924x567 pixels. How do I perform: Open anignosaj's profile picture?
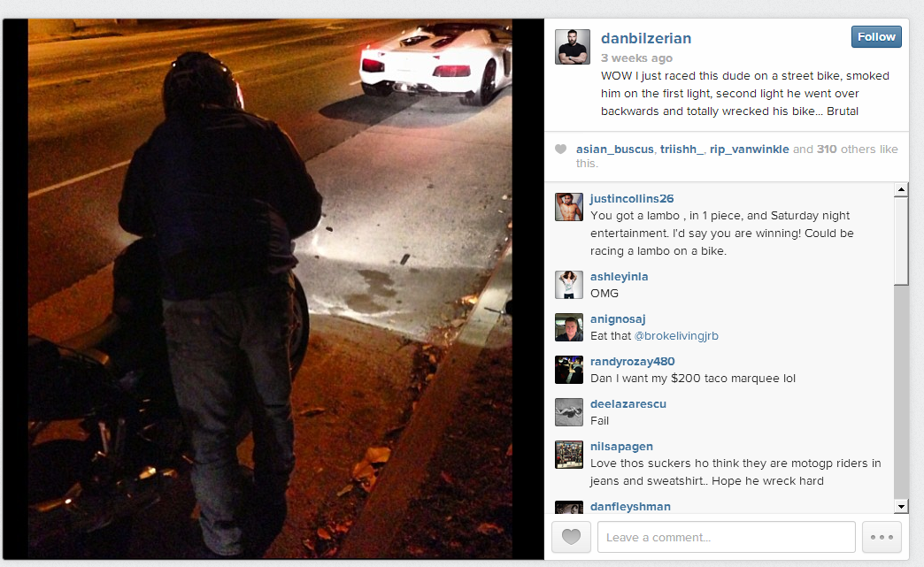click(x=569, y=326)
